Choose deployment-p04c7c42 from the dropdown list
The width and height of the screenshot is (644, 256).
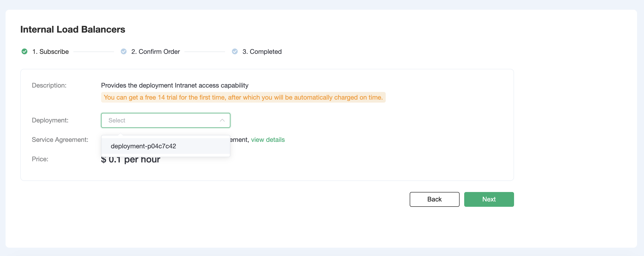(143, 146)
